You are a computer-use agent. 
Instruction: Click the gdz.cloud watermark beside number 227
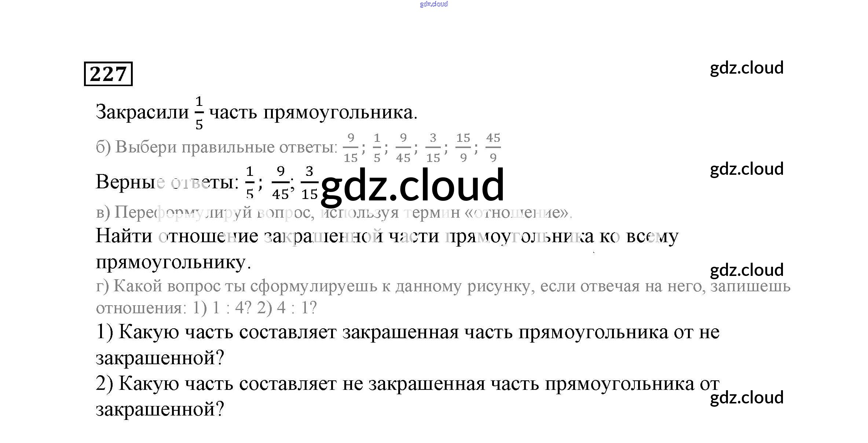(x=746, y=68)
